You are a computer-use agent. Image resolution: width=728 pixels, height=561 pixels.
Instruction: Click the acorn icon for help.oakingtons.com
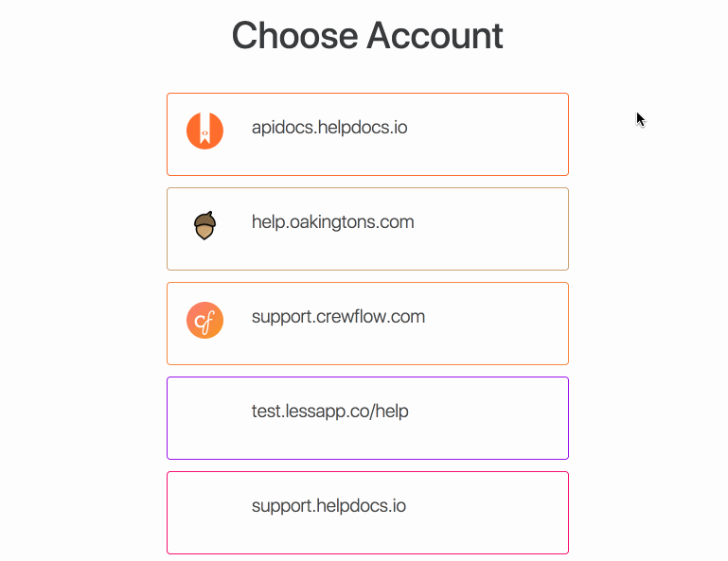pos(204,225)
